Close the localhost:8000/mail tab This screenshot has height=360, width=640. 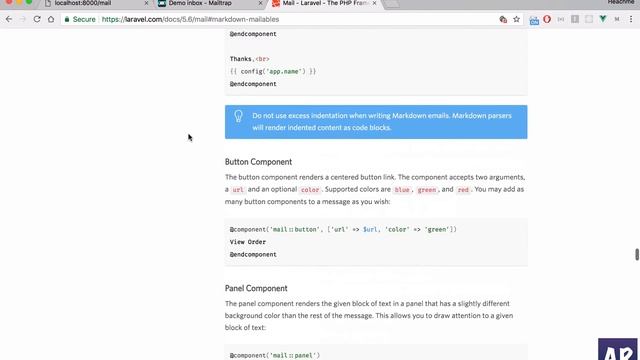point(147,3)
